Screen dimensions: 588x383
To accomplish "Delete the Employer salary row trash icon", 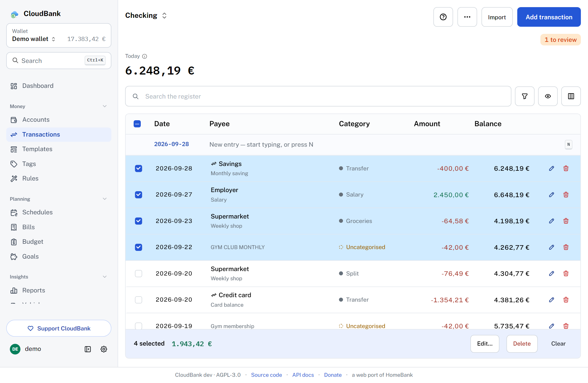I will coord(566,194).
